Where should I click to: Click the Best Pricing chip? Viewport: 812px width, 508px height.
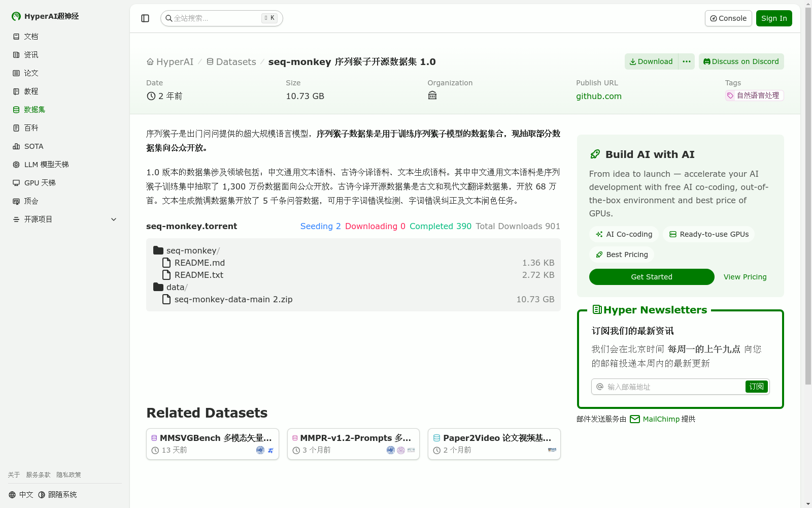pos(622,255)
